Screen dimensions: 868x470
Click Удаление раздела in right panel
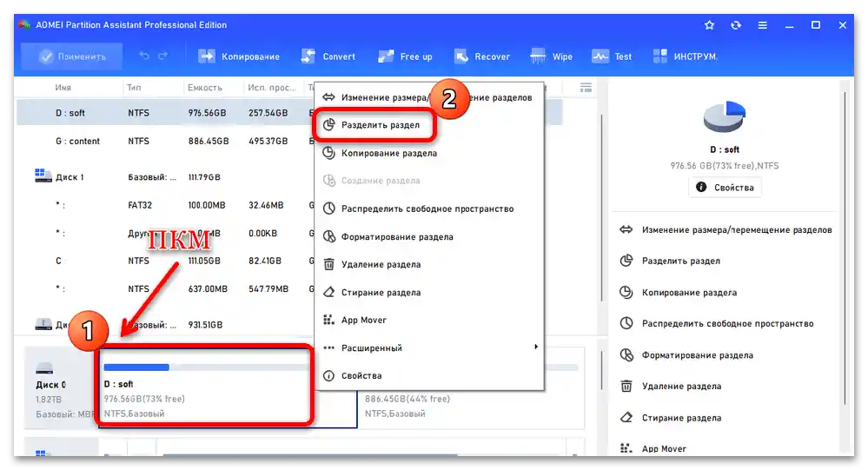(681, 387)
